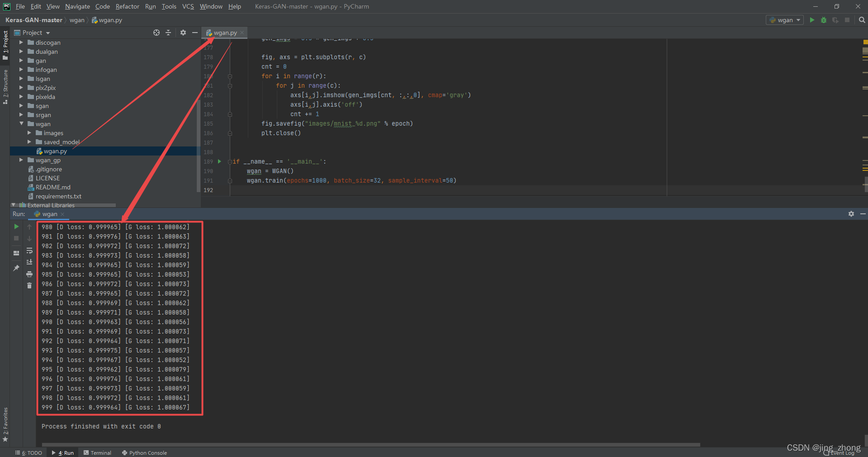Screen dimensions: 868x457
Task: Select README.md in project tree
Action: pos(53,187)
